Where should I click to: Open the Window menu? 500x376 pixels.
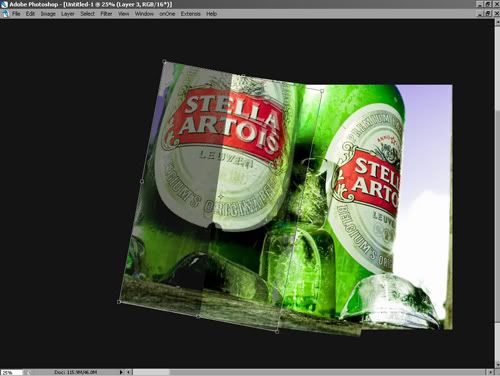144,14
